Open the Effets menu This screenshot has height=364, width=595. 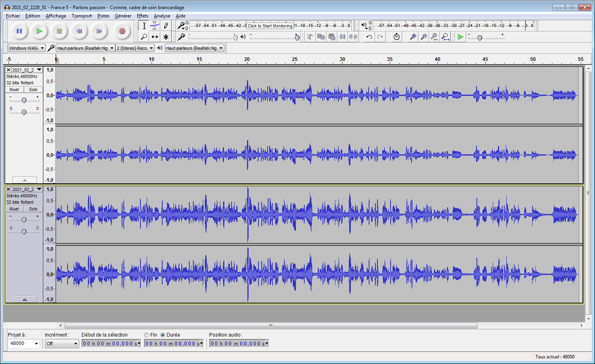tap(142, 16)
